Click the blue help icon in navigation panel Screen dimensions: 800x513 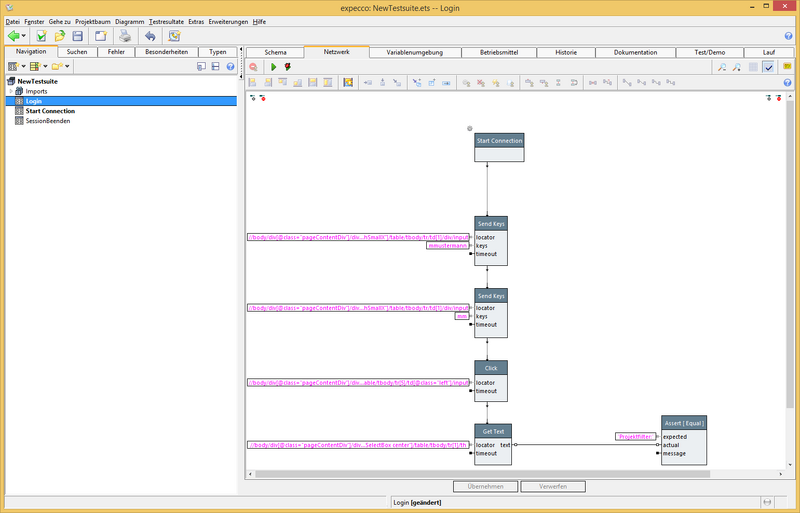tap(230, 67)
